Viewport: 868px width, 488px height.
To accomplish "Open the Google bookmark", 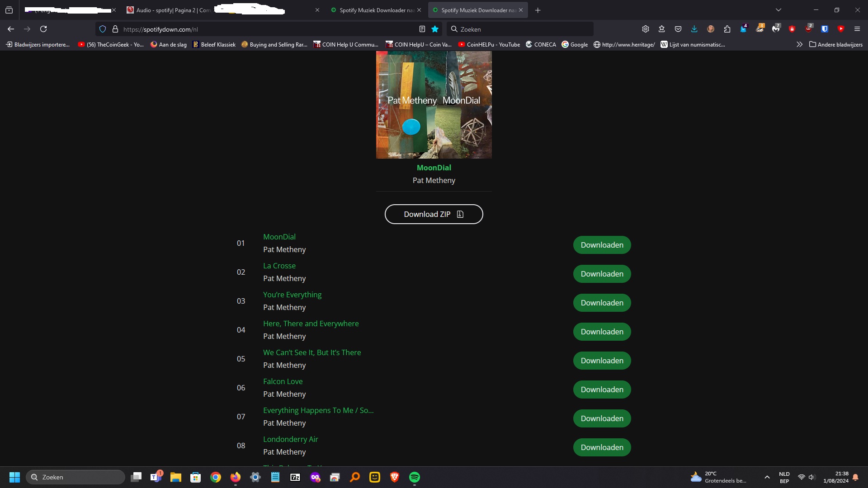I will click(575, 44).
